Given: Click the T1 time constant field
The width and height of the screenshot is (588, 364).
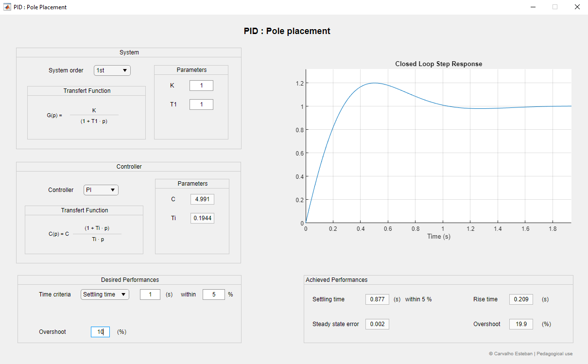Looking at the screenshot, I should (x=201, y=104).
